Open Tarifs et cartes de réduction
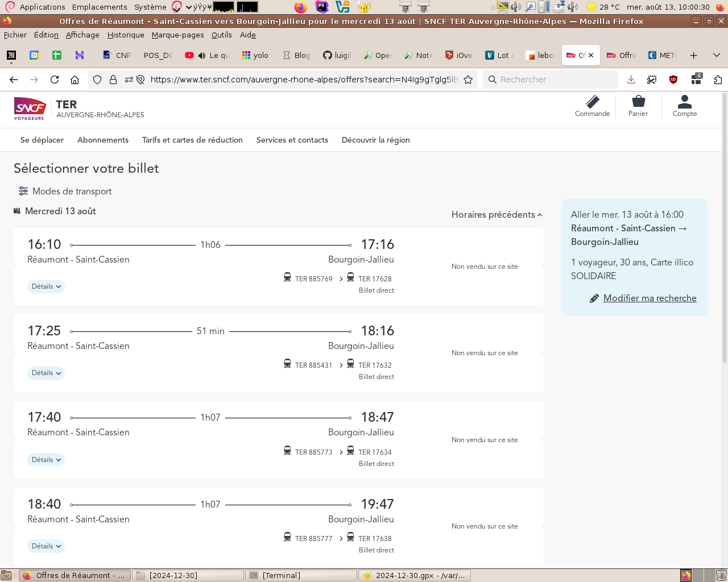This screenshot has height=582, width=728. click(192, 140)
